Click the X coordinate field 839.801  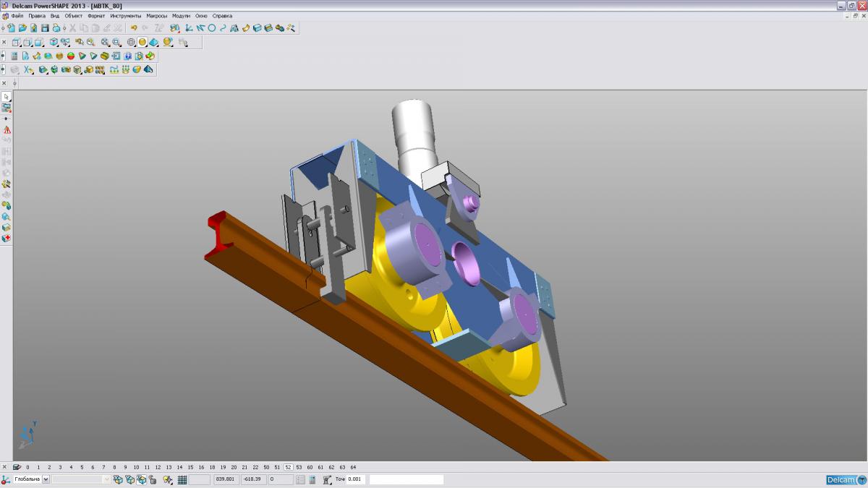coord(226,479)
